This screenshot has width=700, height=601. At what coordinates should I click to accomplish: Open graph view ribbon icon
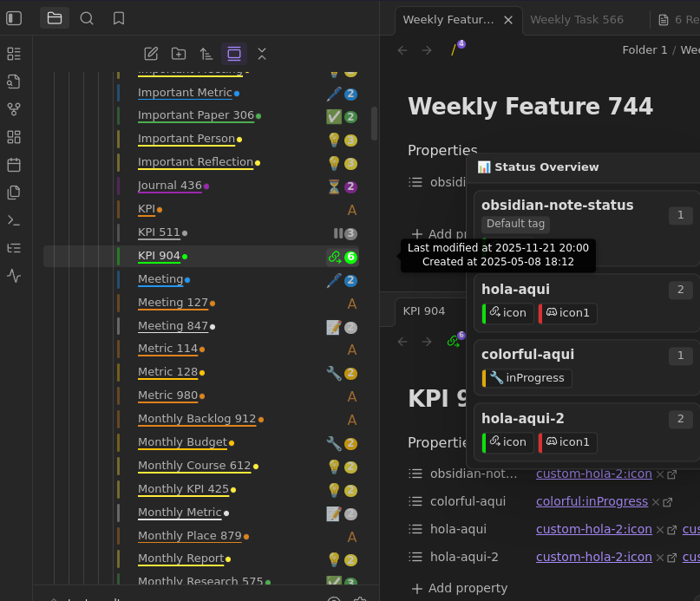click(14, 109)
